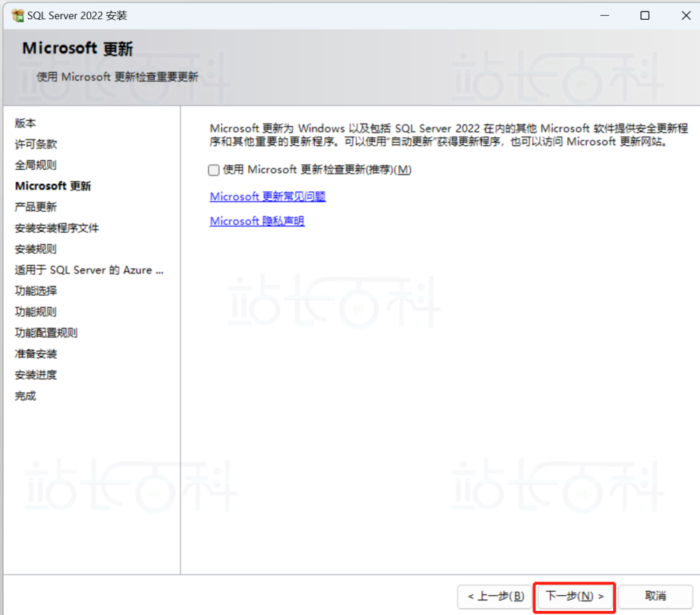Select the 准备安装 step in the sidebar
The height and width of the screenshot is (615, 700).
36,354
